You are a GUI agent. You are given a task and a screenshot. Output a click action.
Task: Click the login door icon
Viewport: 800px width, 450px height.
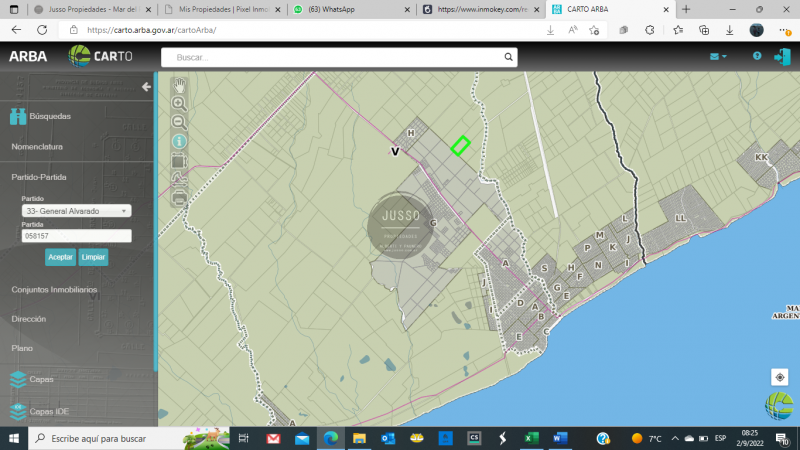(x=781, y=56)
